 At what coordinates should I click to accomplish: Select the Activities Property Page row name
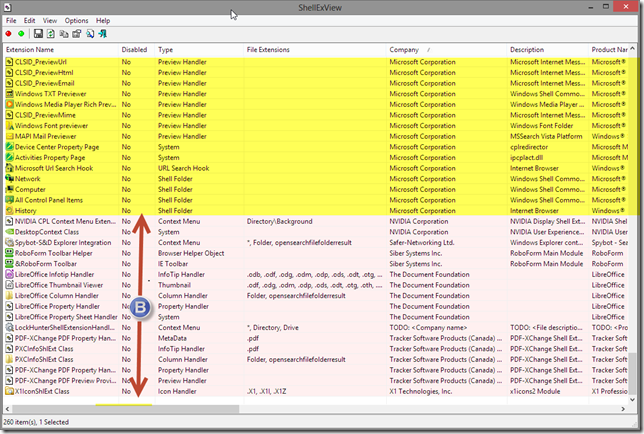50,158
